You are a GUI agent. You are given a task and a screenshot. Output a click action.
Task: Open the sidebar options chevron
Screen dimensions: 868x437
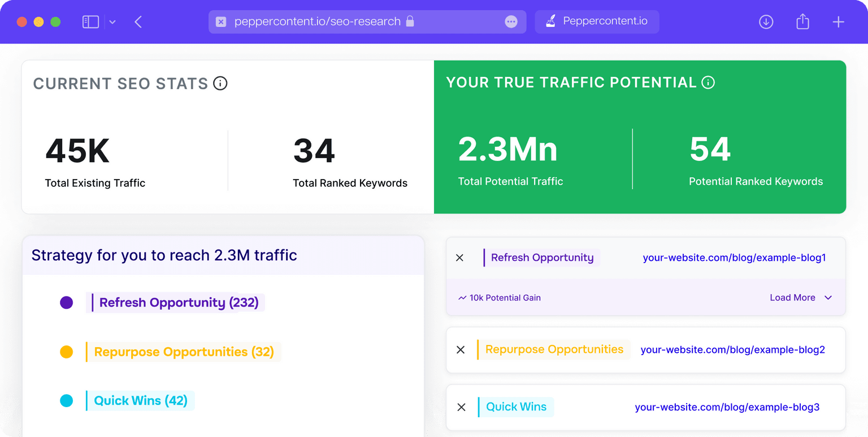click(x=112, y=22)
